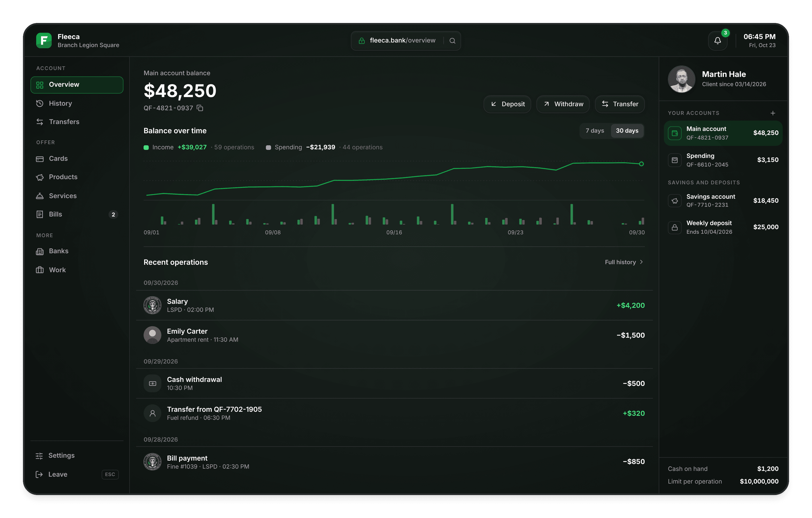The image size is (812, 518).
Task: Click Martin Hale's profile photo
Action: coord(682,79)
